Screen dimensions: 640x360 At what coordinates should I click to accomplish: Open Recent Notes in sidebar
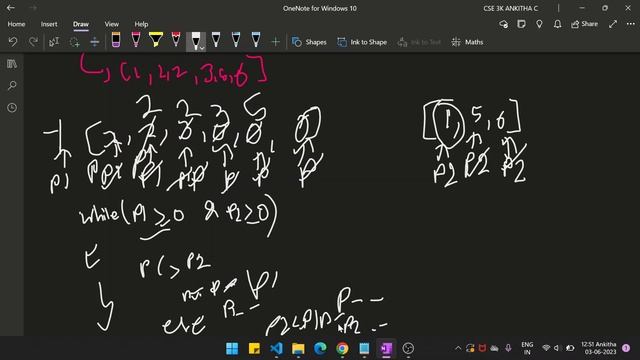tap(12, 108)
